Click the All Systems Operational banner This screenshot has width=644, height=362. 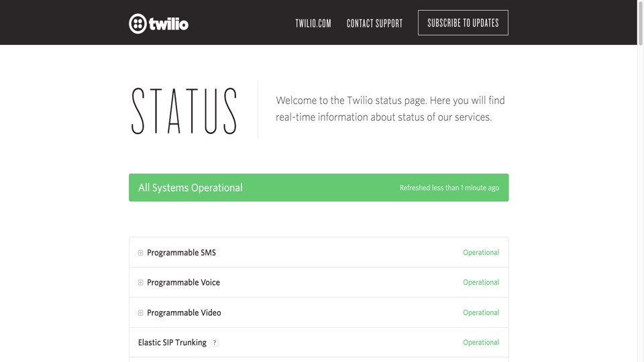(319, 188)
